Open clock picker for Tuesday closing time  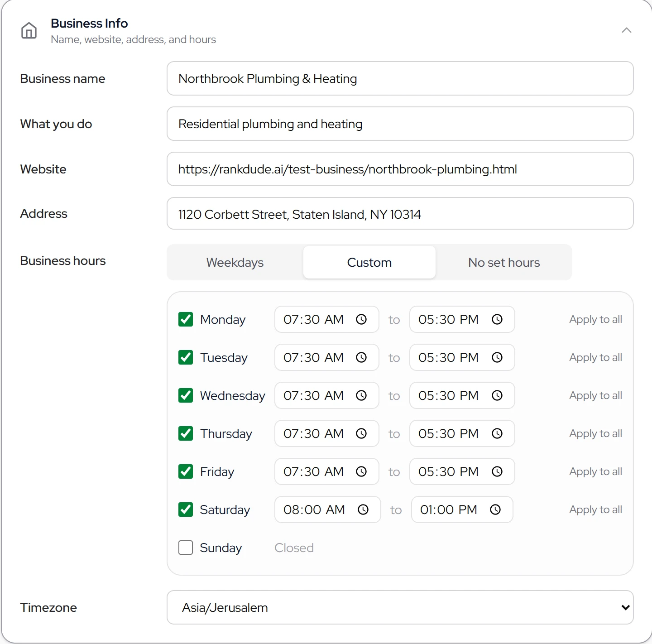click(497, 357)
